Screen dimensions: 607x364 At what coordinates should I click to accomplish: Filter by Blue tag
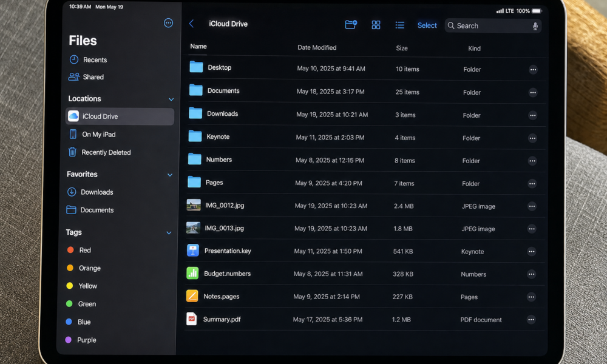coord(78,322)
